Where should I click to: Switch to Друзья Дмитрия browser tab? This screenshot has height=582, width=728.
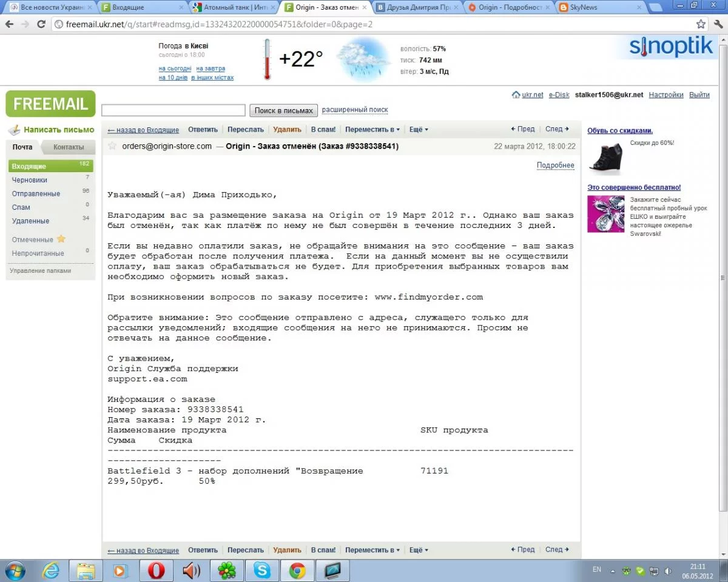417,7
